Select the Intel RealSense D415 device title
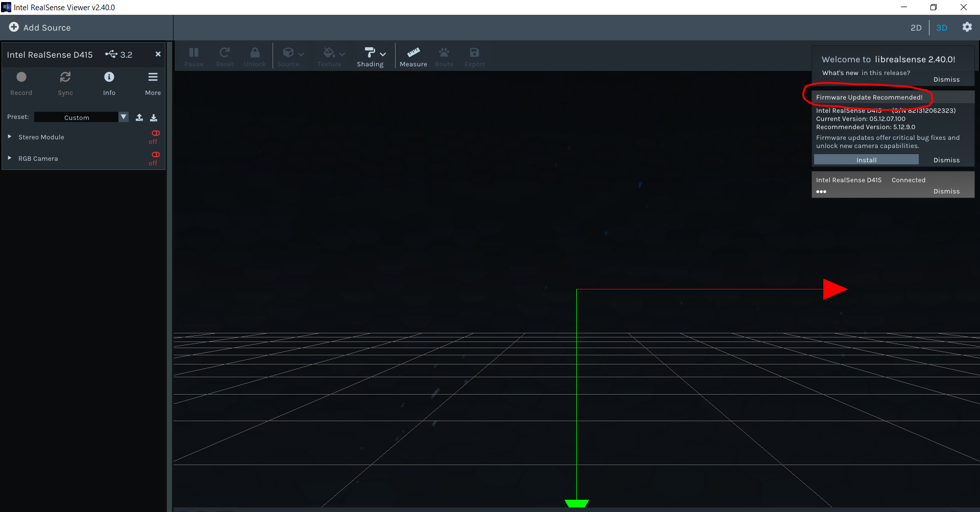The height and width of the screenshot is (512, 980). tap(50, 55)
